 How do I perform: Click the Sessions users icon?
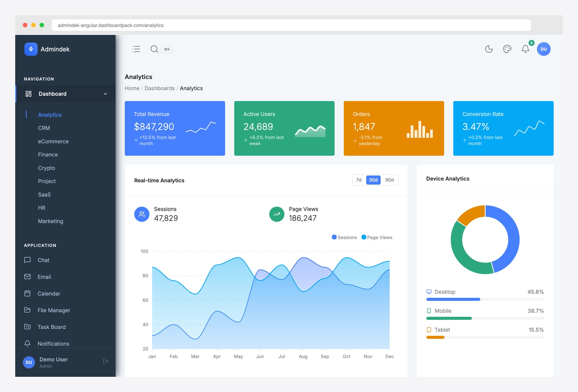click(142, 214)
